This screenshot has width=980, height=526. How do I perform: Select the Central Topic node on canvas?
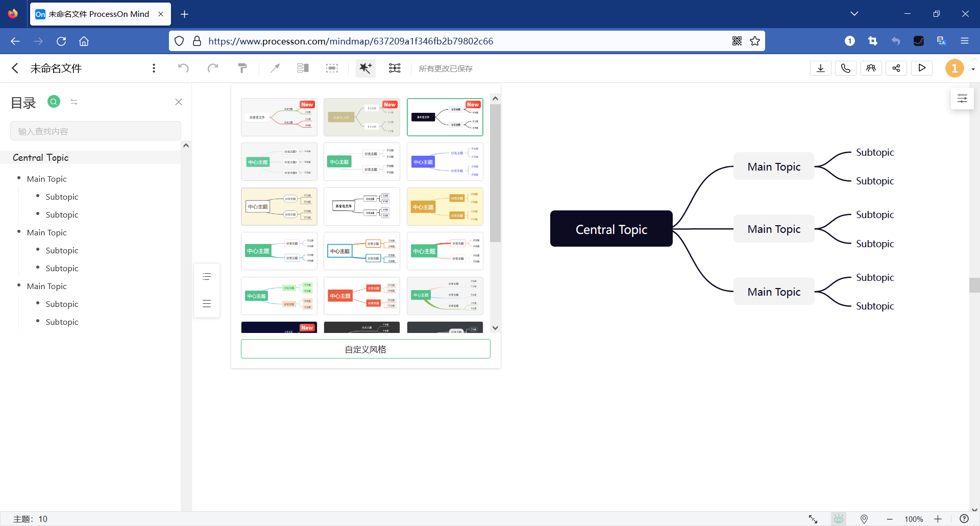coord(611,229)
